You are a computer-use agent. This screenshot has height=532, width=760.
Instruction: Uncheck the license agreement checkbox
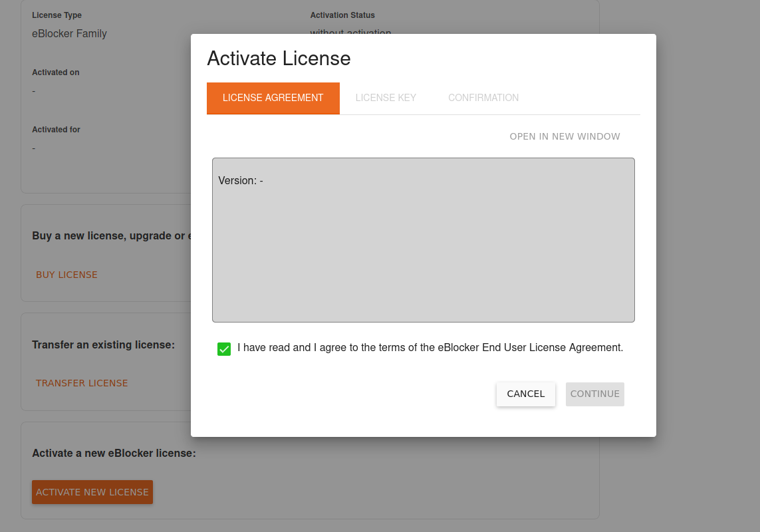point(224,348)
